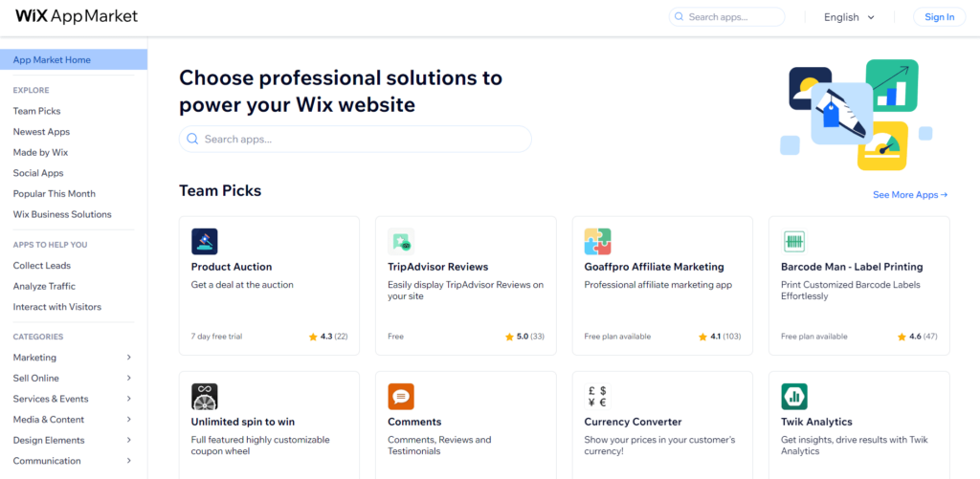Image resolution: width=980 pixels, height=479 pixels.
Task: Open the orange Comments app icon
Action: 401,397
